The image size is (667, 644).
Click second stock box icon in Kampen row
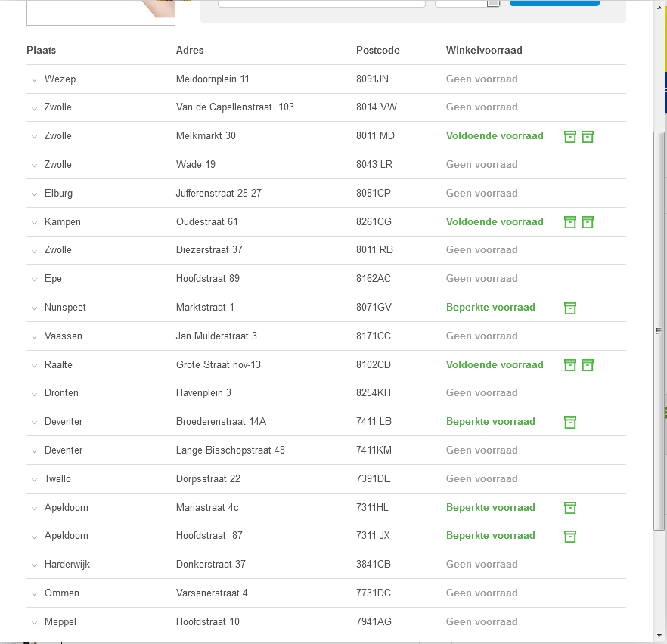tap(588, 222)
